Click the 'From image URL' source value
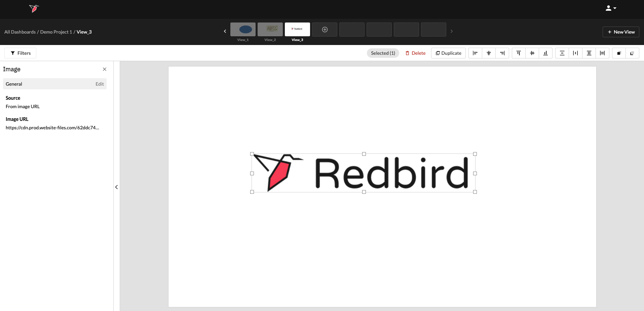 point(23,106)
